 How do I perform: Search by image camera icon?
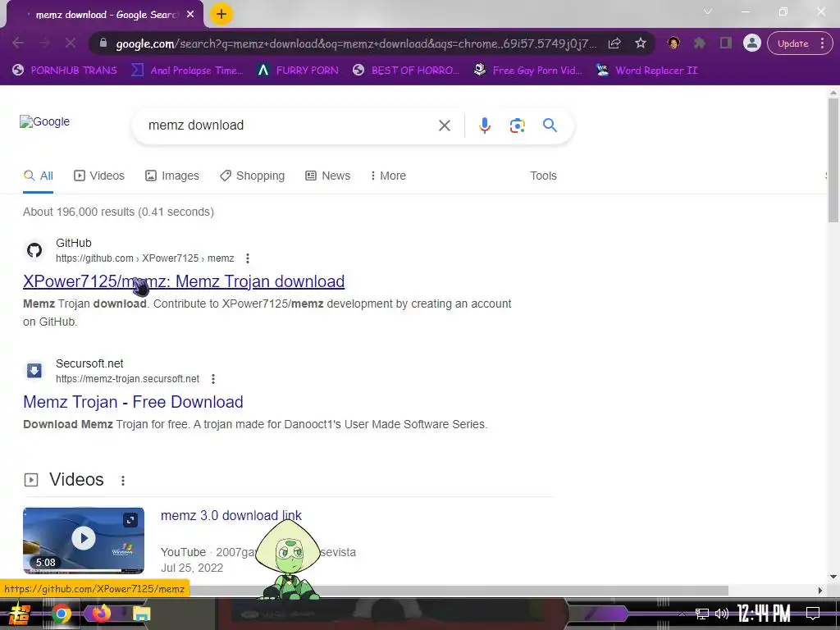(517, 126)
